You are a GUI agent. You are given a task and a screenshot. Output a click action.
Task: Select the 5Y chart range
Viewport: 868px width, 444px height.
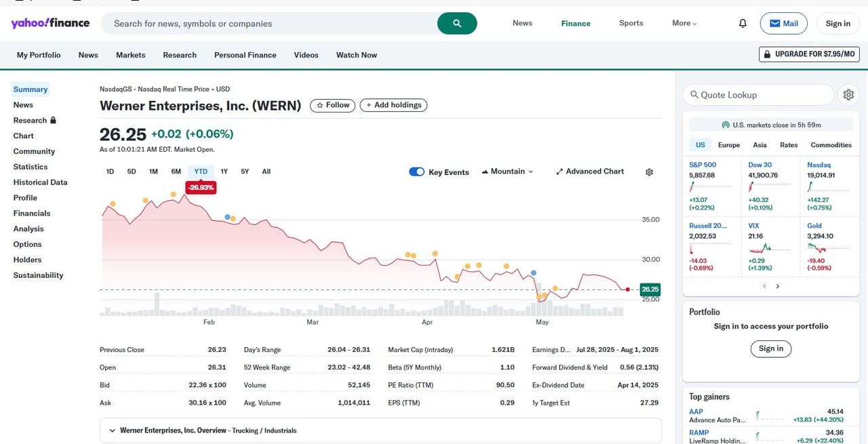(x=245, y=171)
